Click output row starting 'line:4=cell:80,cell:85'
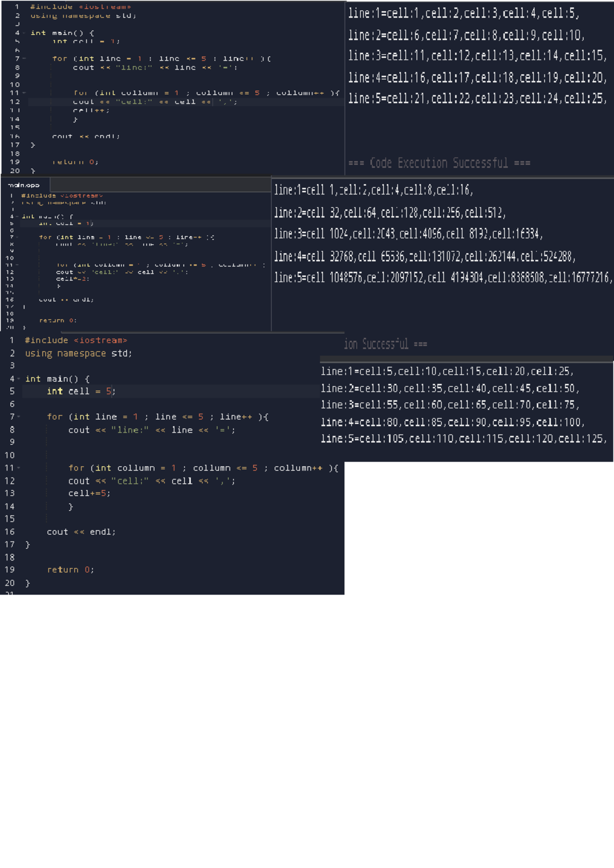 pyautogui.click(x=453, y=422)
